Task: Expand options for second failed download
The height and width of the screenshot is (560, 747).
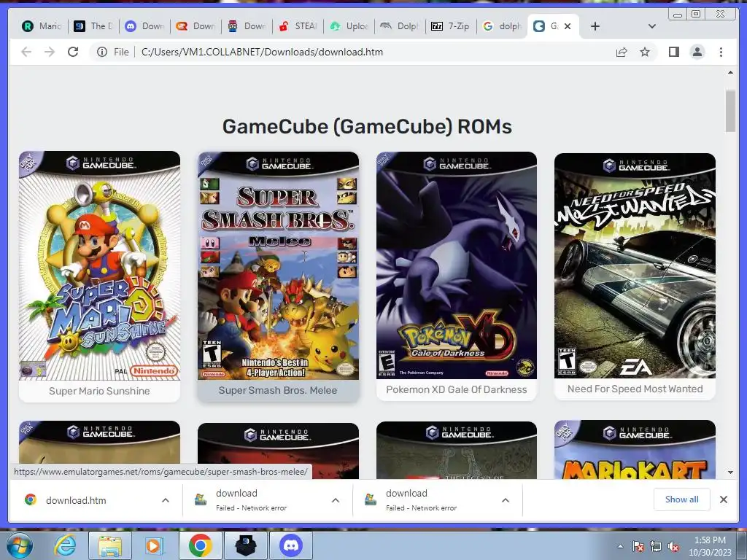Action: (506, 500)
